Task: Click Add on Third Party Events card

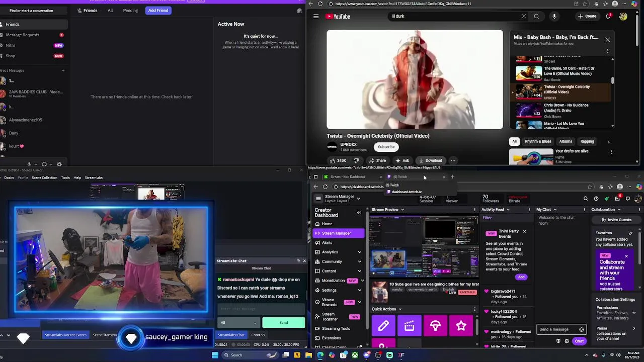Action: pos(521,277)
